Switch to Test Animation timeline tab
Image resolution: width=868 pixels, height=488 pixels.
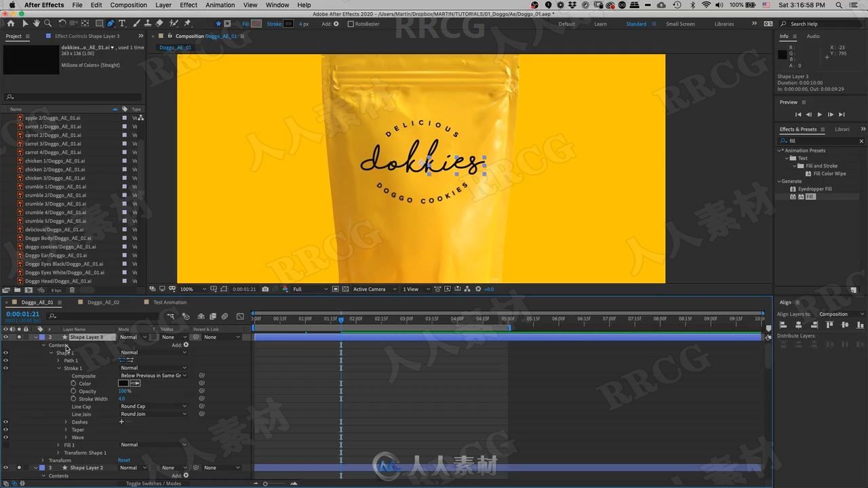(x=170, y=302)
